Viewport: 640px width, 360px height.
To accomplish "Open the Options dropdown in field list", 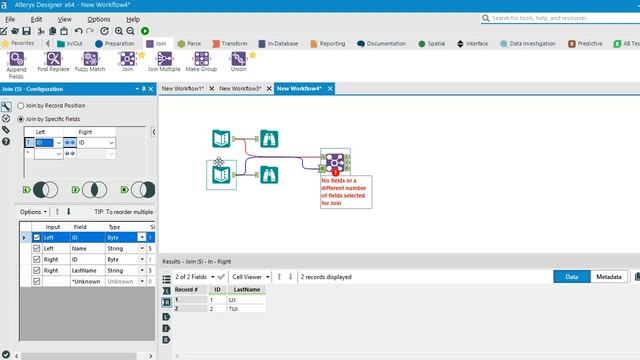I will (x=33, y=212).
